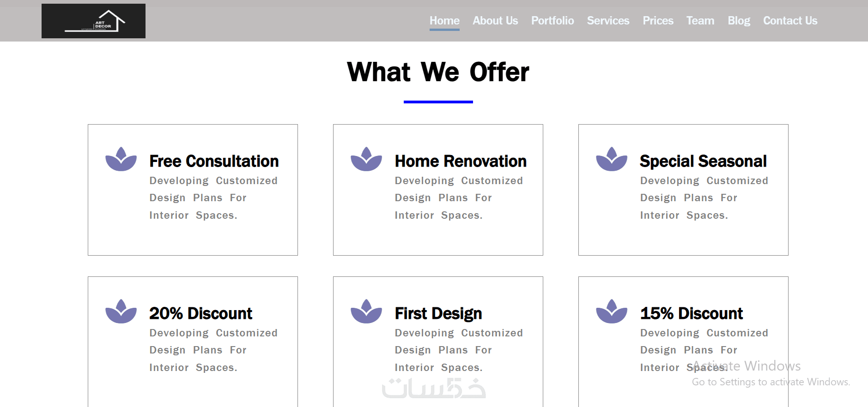Click the lotus icon beside Special Seasonal
The width and height of the screenshot is (868, 407).
pos(612,160)
